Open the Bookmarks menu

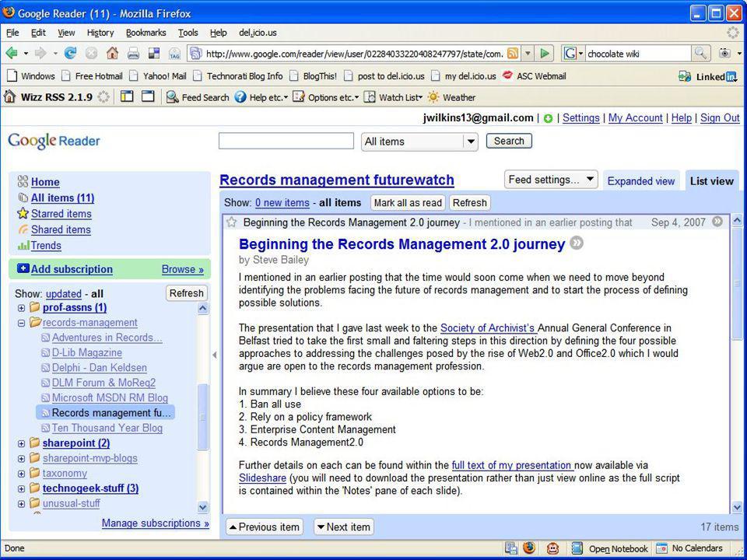pos(146,33)
